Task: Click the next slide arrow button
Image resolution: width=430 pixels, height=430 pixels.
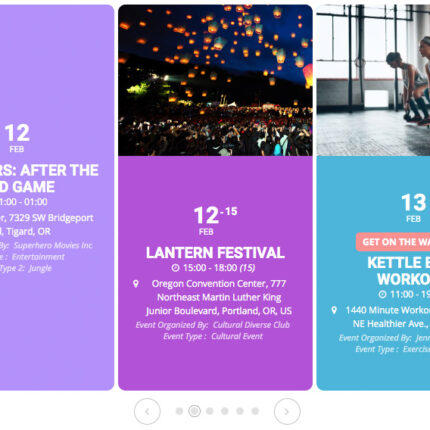Action: (287, 411)
